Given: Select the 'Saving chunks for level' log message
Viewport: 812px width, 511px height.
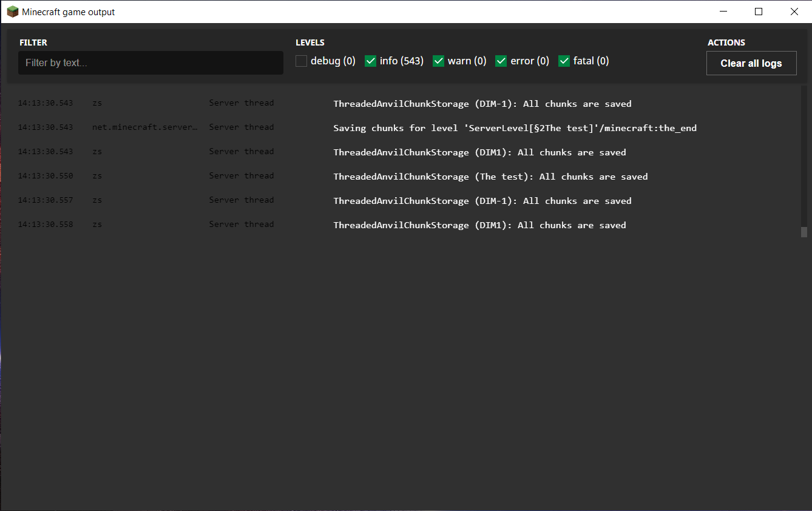Looking at the screenshot, I should (515, 128).
